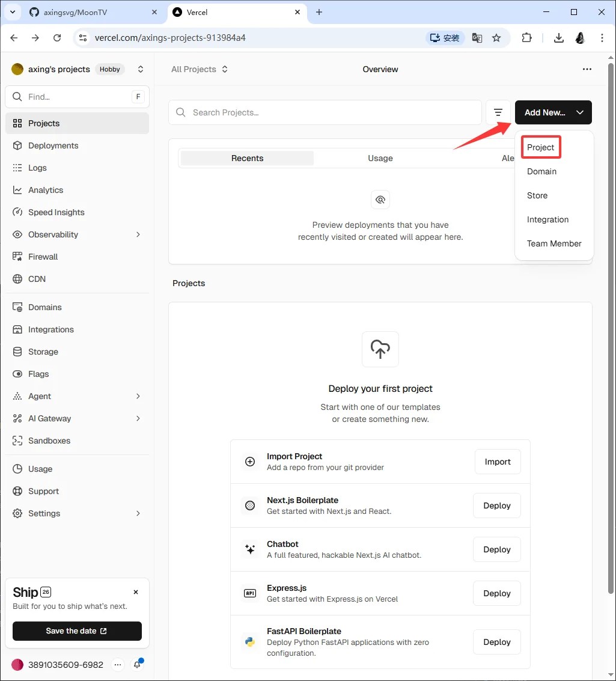Select Team Member from Add New menu

click(554, 243)
